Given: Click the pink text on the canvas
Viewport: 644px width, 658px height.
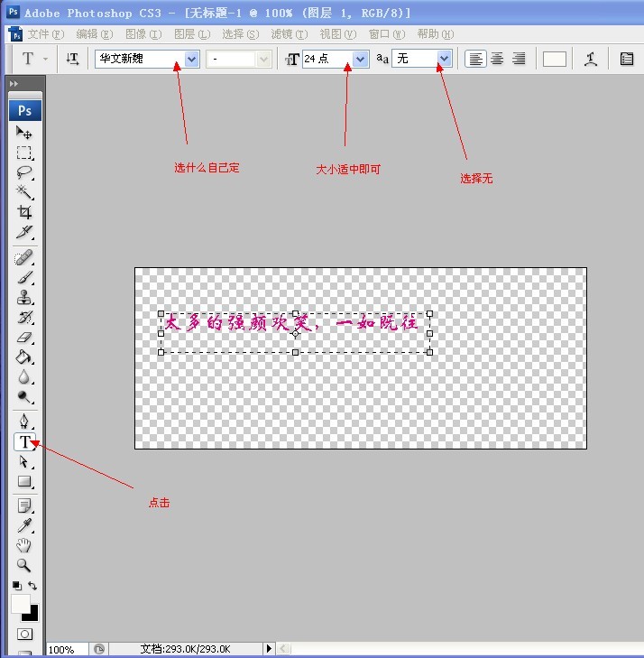Looking at the screenshot, I should pyautogui.click(x=291, y=323).
